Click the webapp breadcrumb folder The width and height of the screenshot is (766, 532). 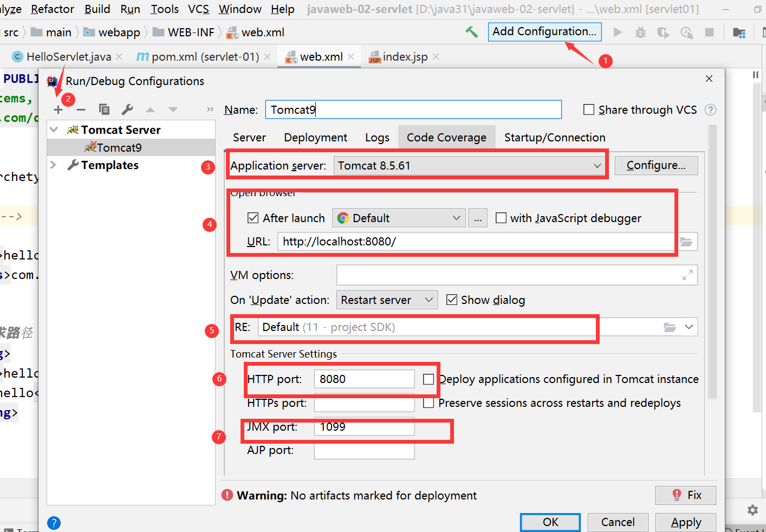(x=112, y=33)
